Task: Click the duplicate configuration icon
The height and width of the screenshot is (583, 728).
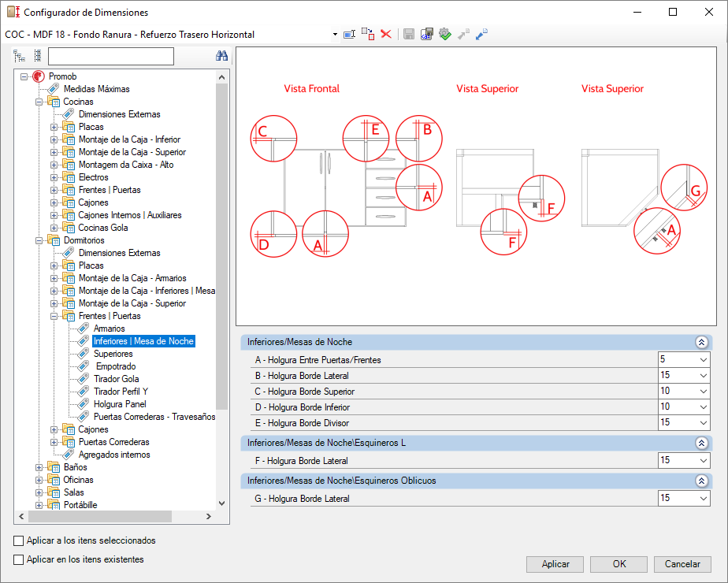Action: [368, 34]
